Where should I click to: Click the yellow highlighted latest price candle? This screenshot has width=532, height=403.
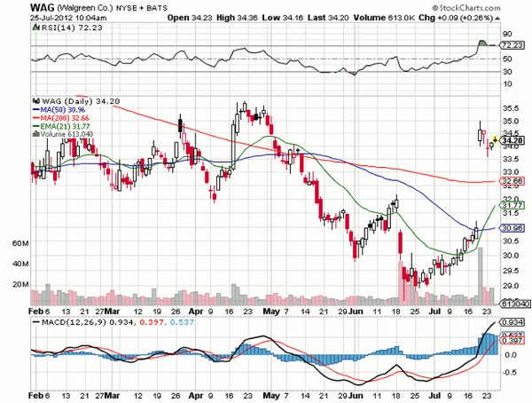coord(495,139)
